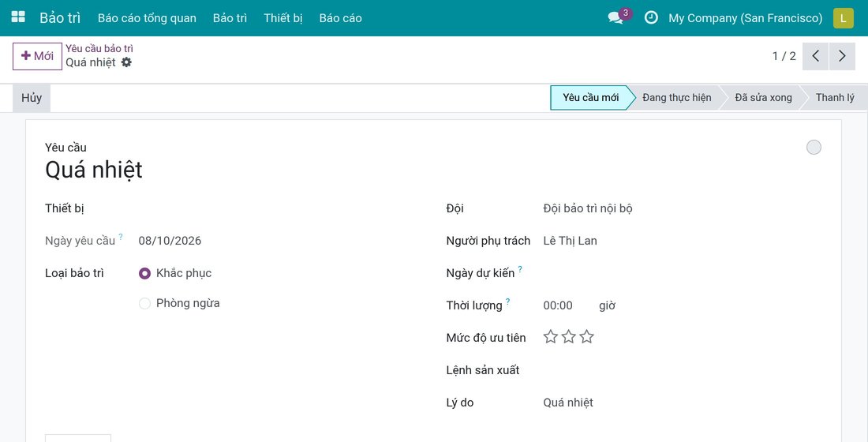Create new record with Mới button
The image size is (868, 442).
[x=37, y=56]
